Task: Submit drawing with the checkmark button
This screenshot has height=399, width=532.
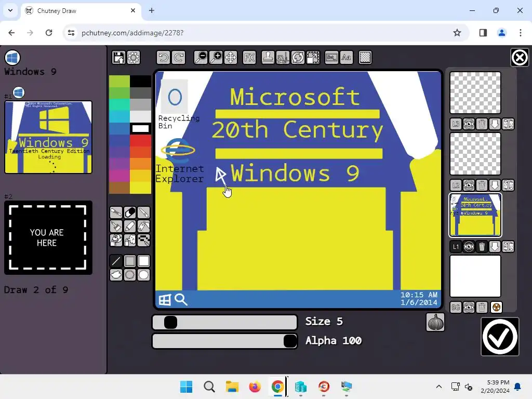Action: point(500,337)
